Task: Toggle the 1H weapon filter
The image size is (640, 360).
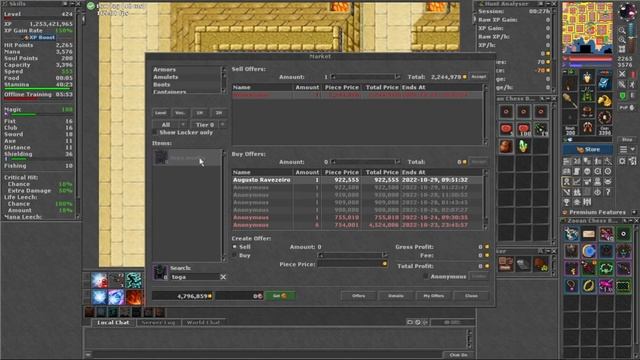Action: click(x=200, y=113)
